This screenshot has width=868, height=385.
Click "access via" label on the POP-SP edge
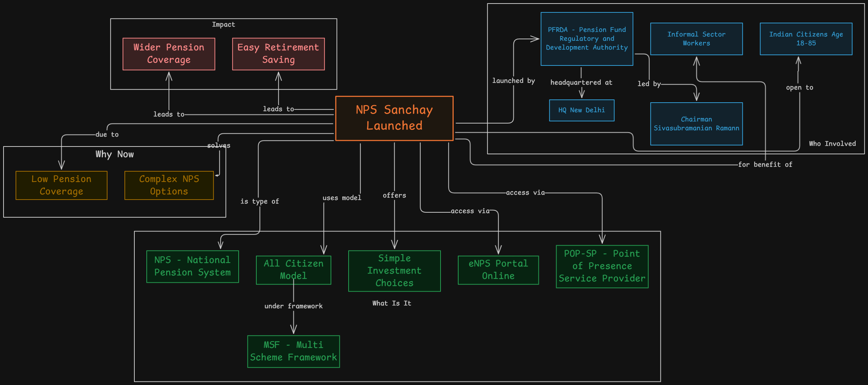point(525,192)
